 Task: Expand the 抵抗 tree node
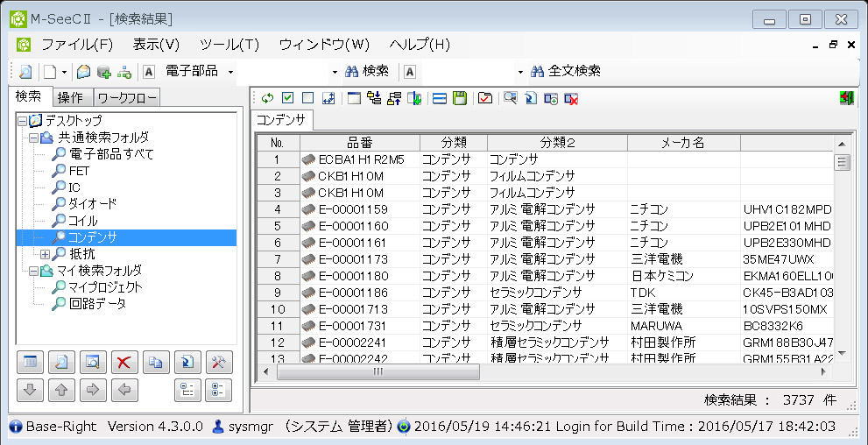[45, 254]
